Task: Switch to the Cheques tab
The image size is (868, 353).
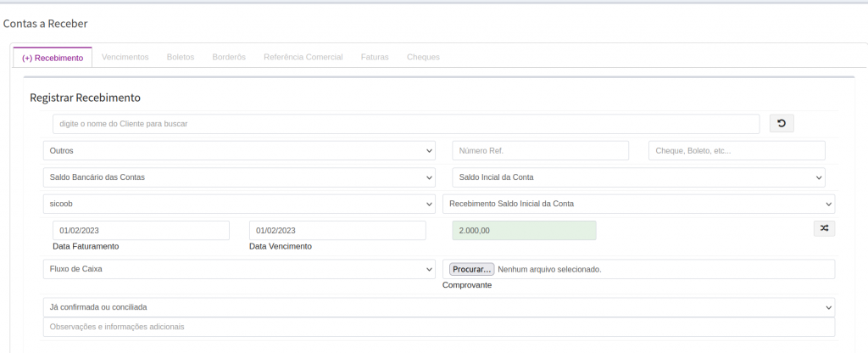Action: tap(423, 57)
